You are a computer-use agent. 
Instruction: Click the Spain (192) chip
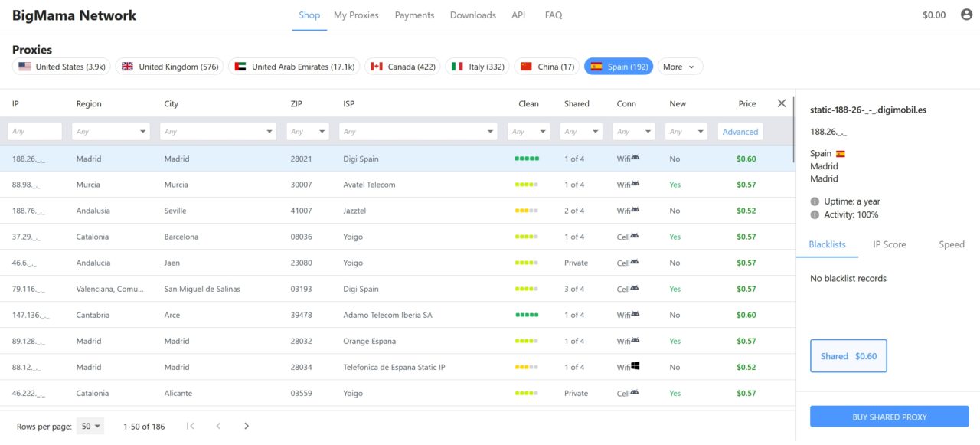tap(619, 67)
